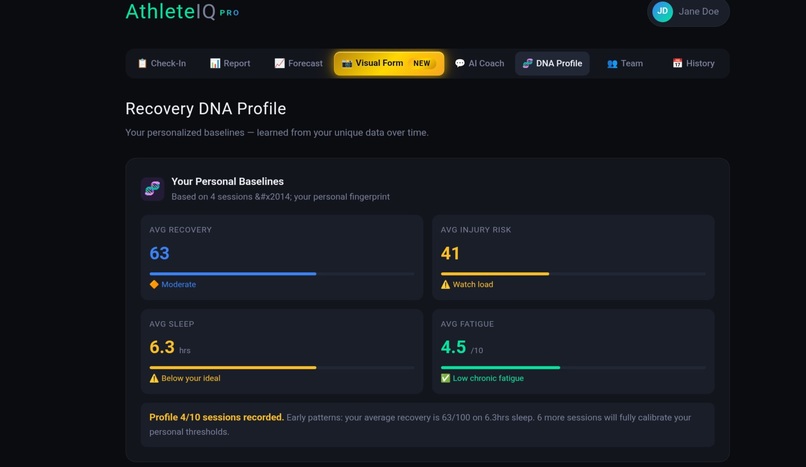Click the Report bar chart icon
This screenshot has height=467, width=806.
(x=215, y=63)
